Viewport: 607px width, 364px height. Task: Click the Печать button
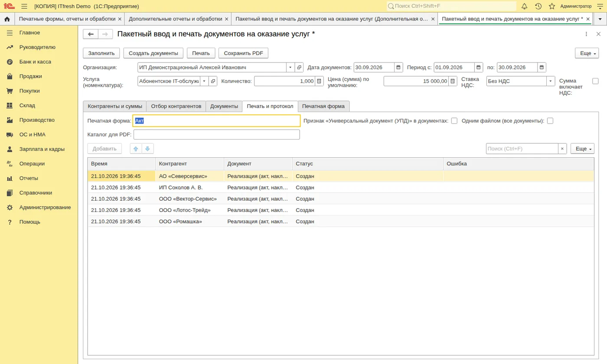(x=201, y=53)
